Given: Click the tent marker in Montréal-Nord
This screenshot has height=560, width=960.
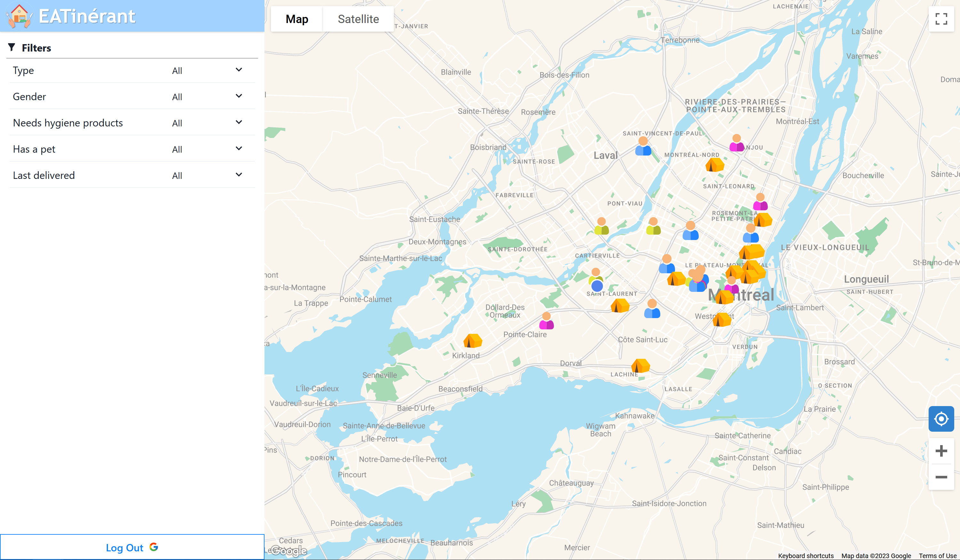Looking at the screenshot, I should tap(714, 165).
